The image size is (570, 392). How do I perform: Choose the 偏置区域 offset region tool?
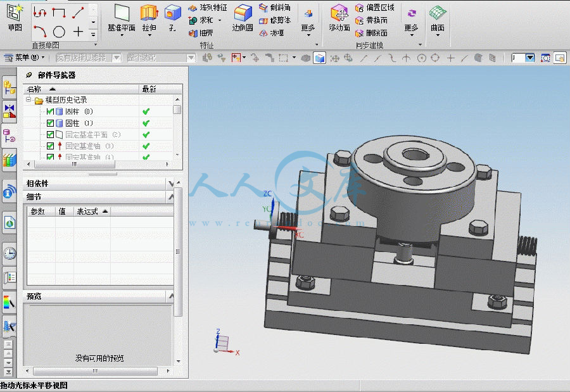[375, 8]
